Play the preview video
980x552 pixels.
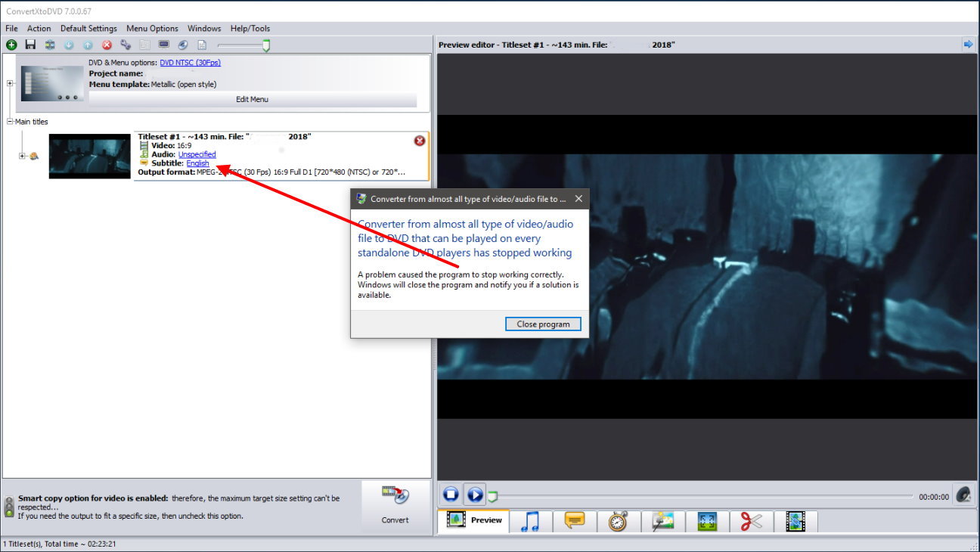coord(475,495)
